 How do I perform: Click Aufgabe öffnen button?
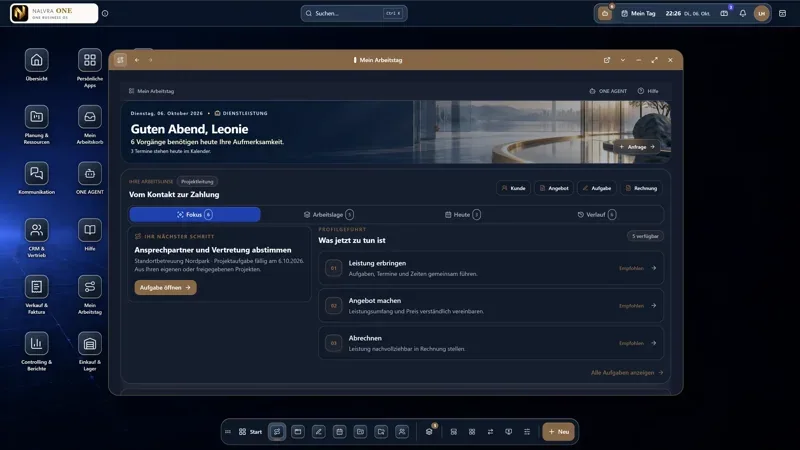pyautogui.click(x=165, y=288)
